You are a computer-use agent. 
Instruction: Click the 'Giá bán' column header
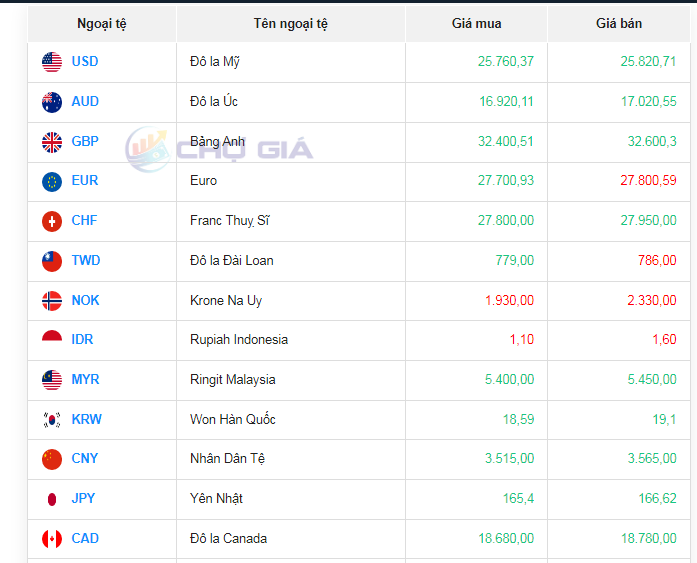(619, 24)
